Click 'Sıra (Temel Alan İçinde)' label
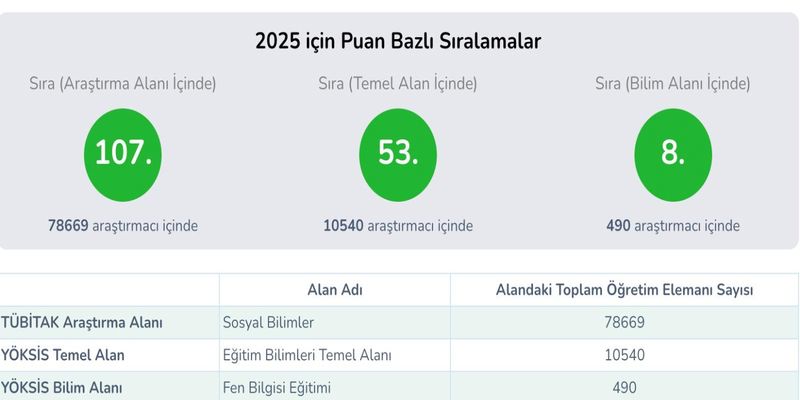This screenshot has height=400, width=800. [x=398, y=84]
